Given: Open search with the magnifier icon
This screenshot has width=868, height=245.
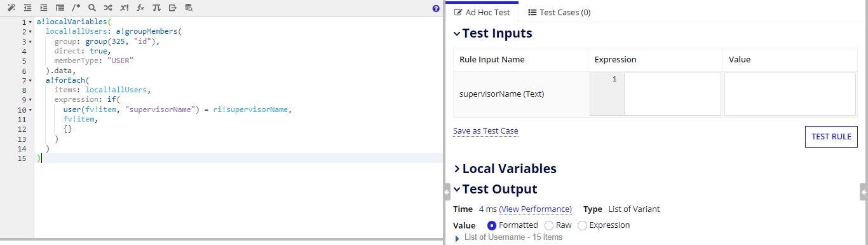Looking at the screenshot, I should point(92,8).
